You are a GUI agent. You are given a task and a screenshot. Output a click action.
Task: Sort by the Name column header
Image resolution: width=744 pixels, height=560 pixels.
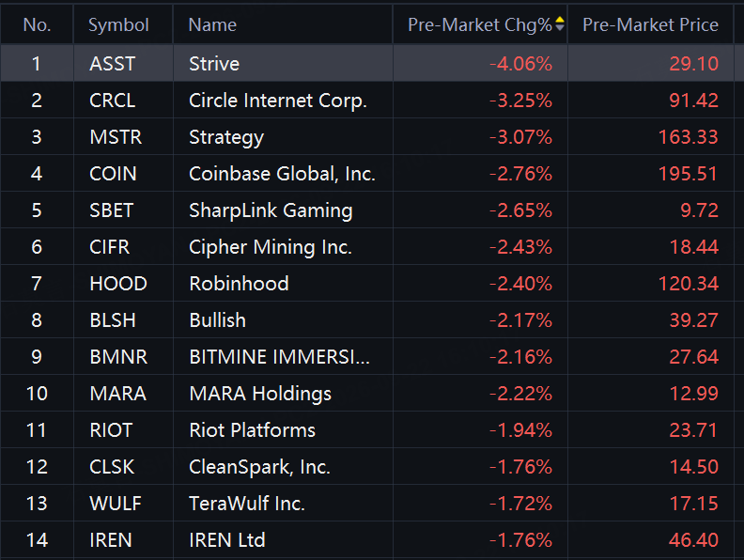click(x=212, y=24)
